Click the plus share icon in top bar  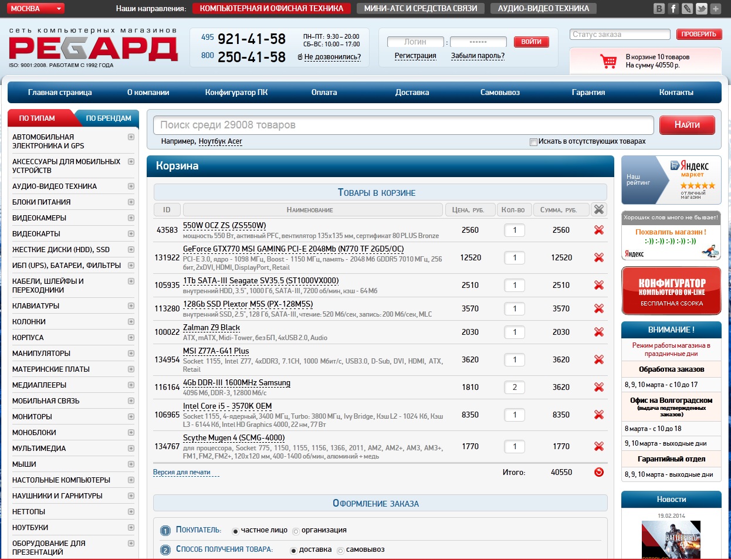(716, 9)
